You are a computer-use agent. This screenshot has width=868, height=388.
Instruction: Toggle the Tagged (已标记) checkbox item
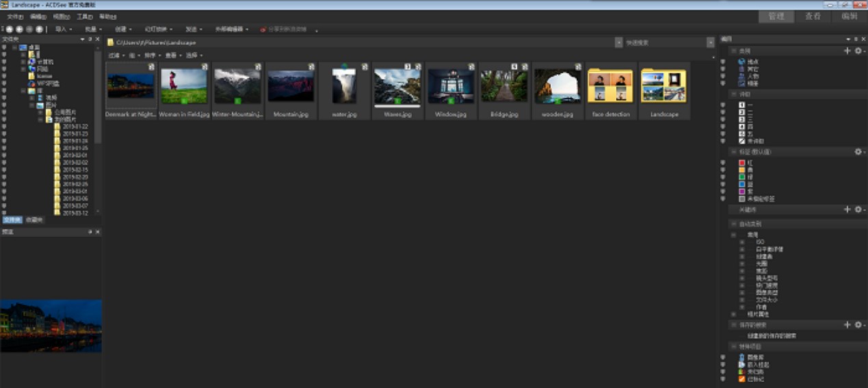point(741,379)
